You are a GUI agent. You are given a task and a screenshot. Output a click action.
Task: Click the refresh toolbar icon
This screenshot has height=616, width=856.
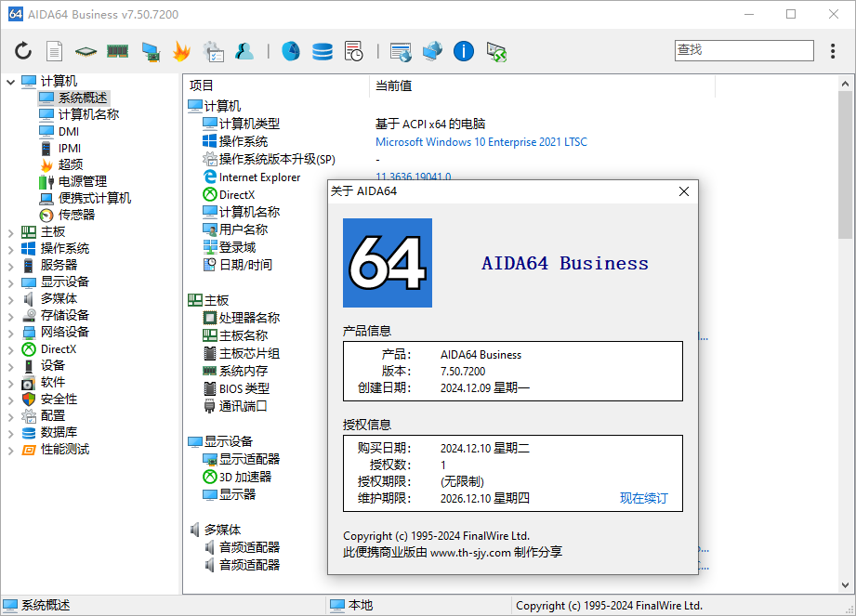[x=23, y=51]
